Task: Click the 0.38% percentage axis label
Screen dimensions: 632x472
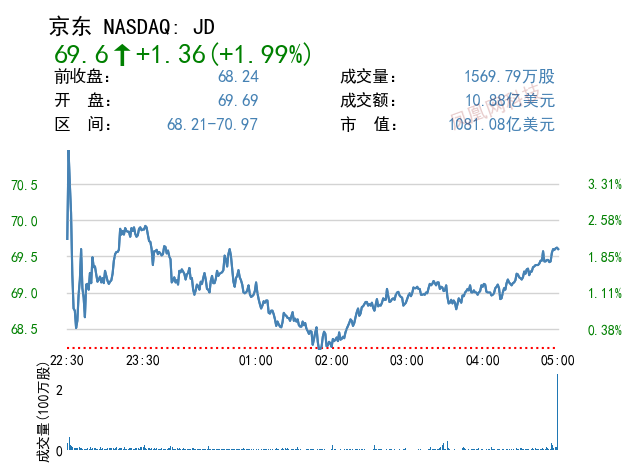Action: pyautogui.click(x=605, y=329)
